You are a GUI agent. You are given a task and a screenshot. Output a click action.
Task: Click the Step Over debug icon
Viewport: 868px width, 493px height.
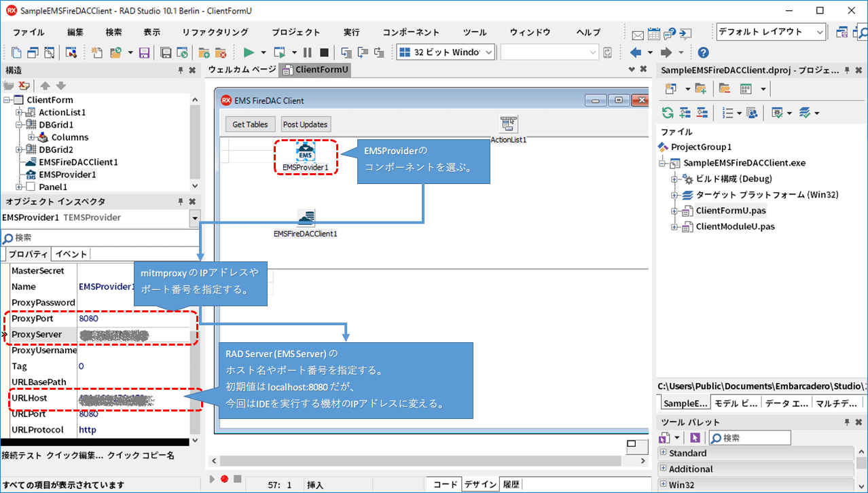tap(363, 52)
